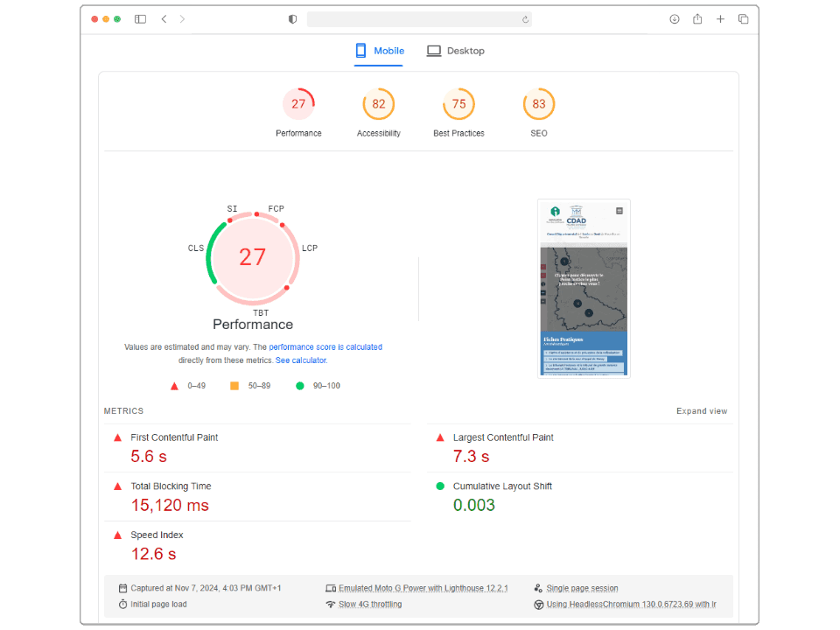Screen dimensions: 840x630
Task: Open the See calculator link
Action: tap(301, 360)
